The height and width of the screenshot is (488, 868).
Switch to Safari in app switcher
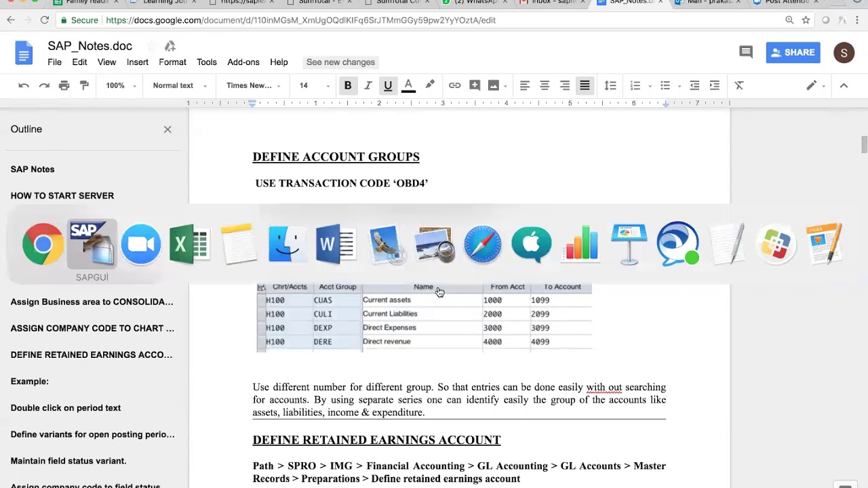[483, 243]
